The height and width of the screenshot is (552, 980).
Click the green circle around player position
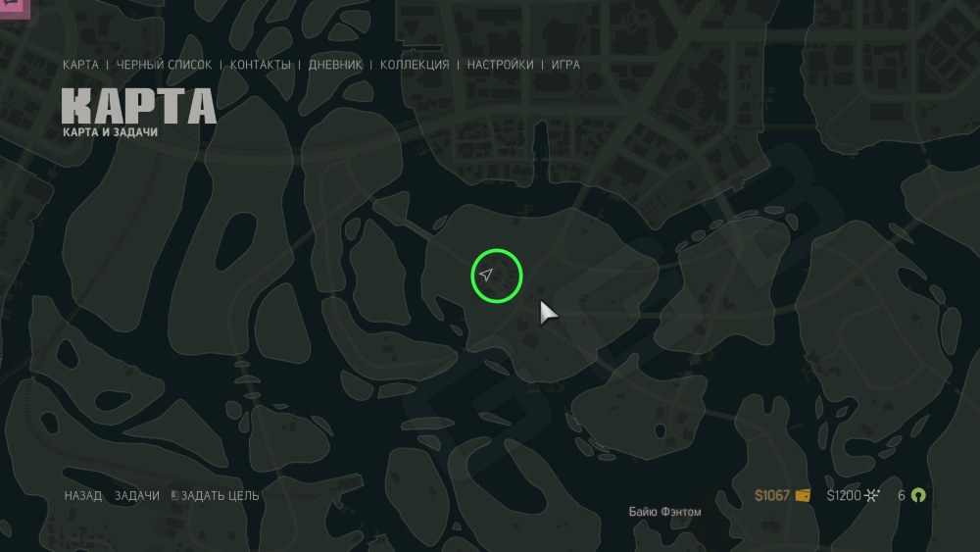tap(496, 276)
